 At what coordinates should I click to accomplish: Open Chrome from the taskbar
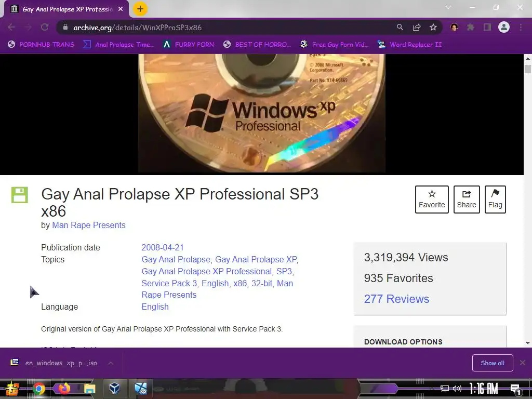pos(38,389)
